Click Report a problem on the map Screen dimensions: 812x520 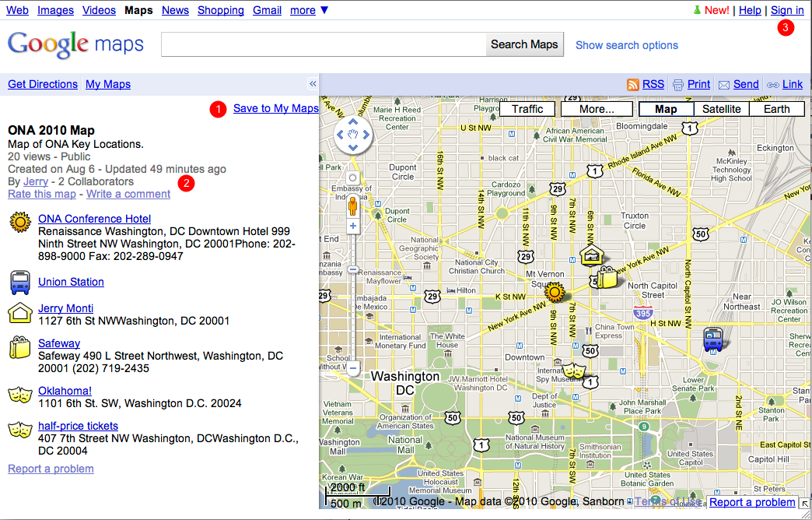(752, 502)
